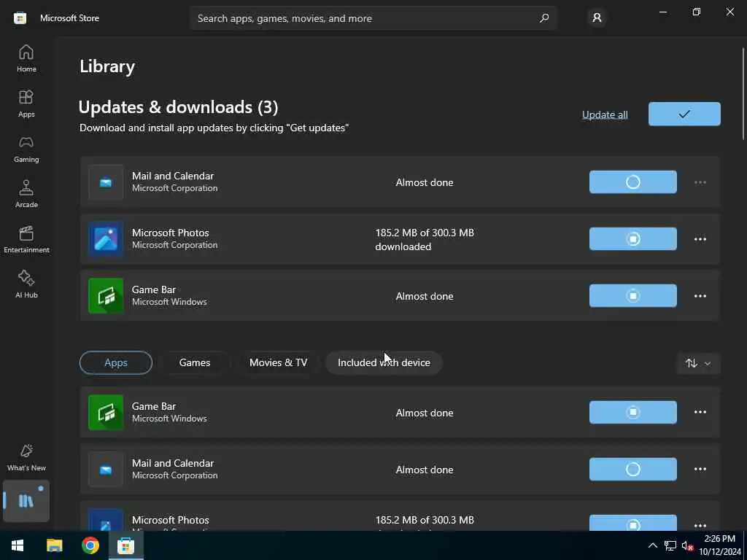Click the vertical scrollbar thumb
Viewport: 747px width, 560px height.
point(743,93)
